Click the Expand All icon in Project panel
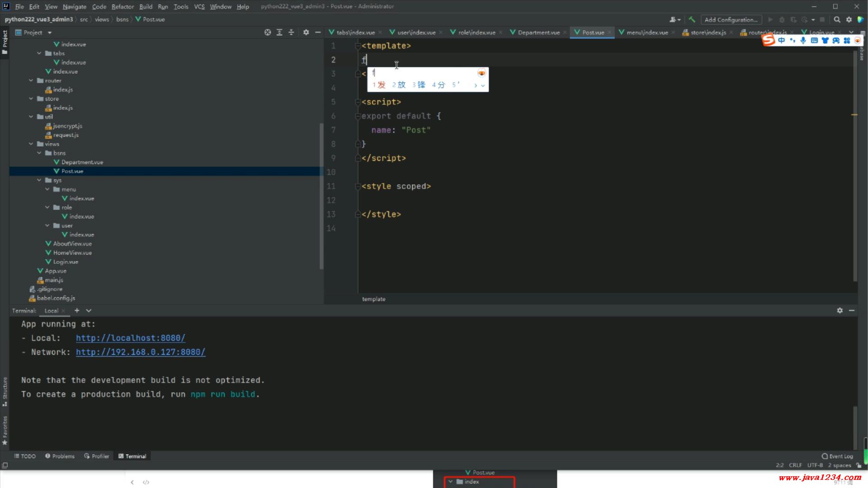The height and width of the screenshot is (488, 868). pyautogui.click(x=279, y=32)
